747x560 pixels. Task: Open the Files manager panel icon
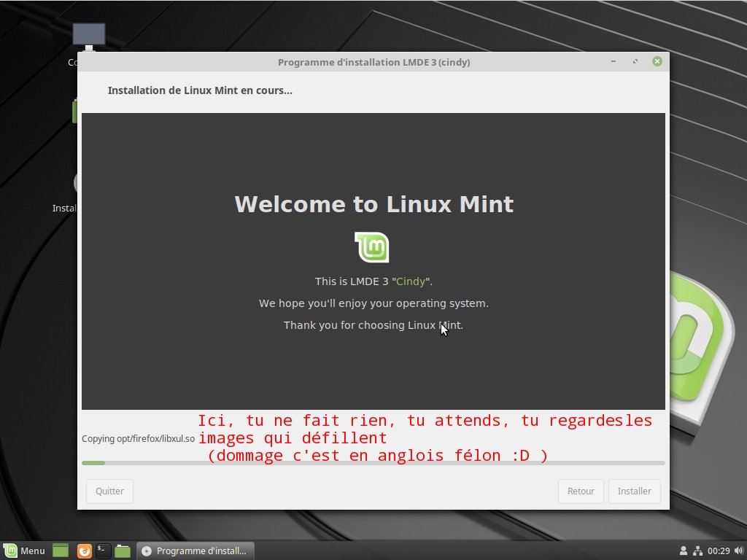(123, 551)
